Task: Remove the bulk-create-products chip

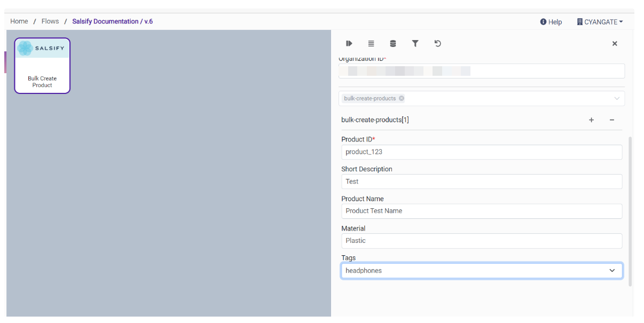Action: 402,98
